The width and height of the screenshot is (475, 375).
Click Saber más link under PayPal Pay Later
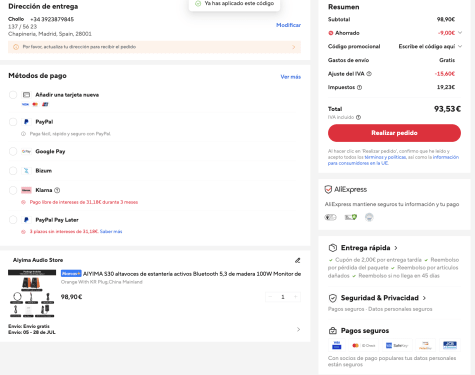click(x=111, y=231)
